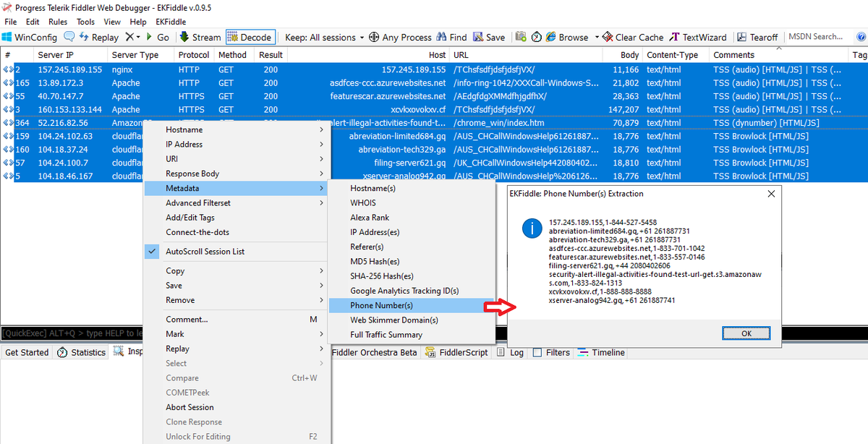This screenshot has height=444, width=868.
Task: Select session row with host featurescar.azurewebsites.net
Action: pyautogui.click(x=434, y=96)
